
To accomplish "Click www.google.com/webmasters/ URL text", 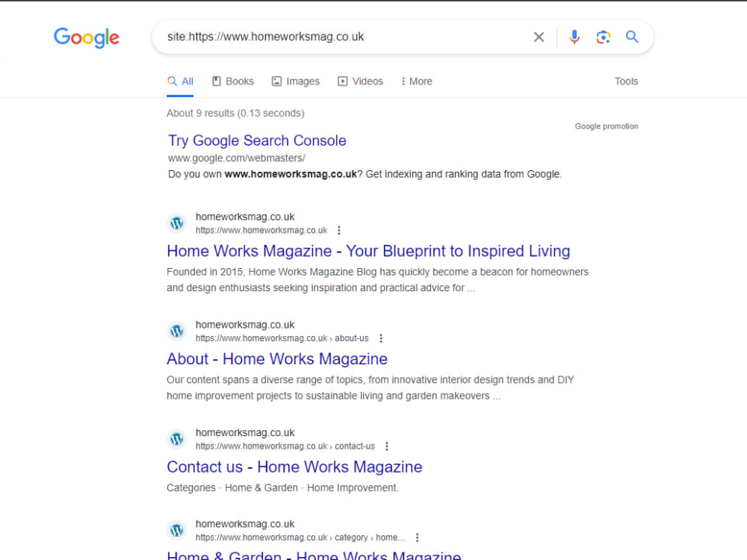I will (237, 158).
